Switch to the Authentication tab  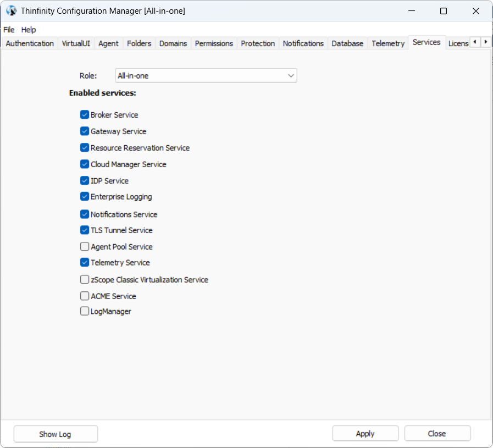[x=30, y=43]
